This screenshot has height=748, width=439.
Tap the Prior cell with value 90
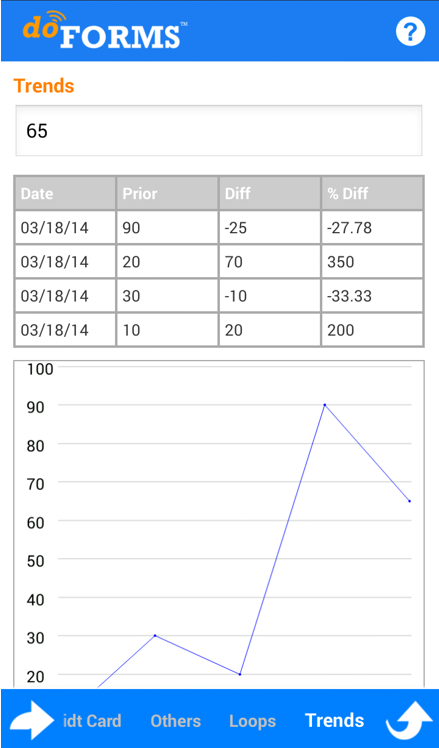pos(167,228)
